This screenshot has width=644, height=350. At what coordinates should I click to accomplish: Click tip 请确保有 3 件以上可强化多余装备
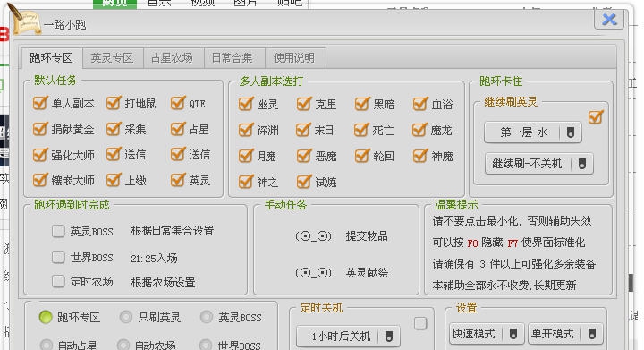pyautogui.click(x=513, y=264)
